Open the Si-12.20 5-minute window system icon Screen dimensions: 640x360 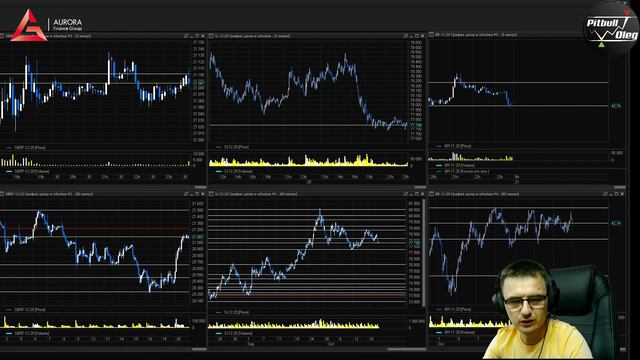(211, 36)
